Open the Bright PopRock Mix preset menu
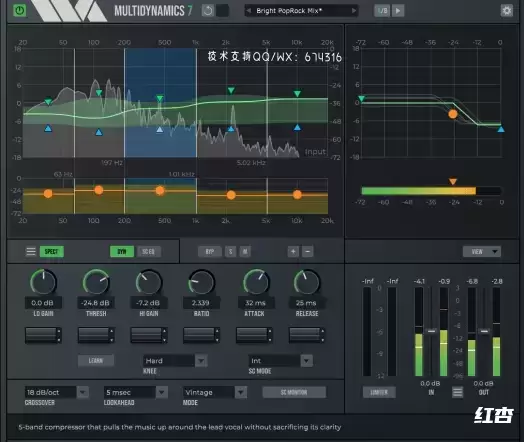This screenshot has height=442, width=524. pyautogui.click(x=301, y=11)
